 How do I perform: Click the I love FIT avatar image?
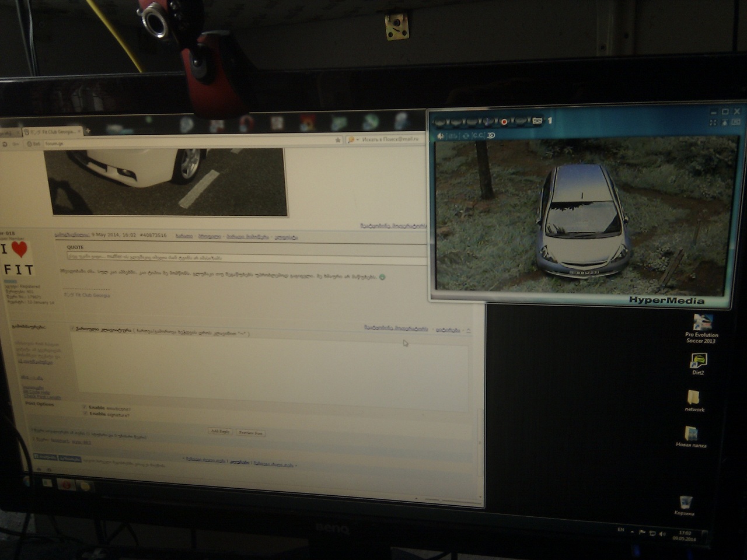18,259
